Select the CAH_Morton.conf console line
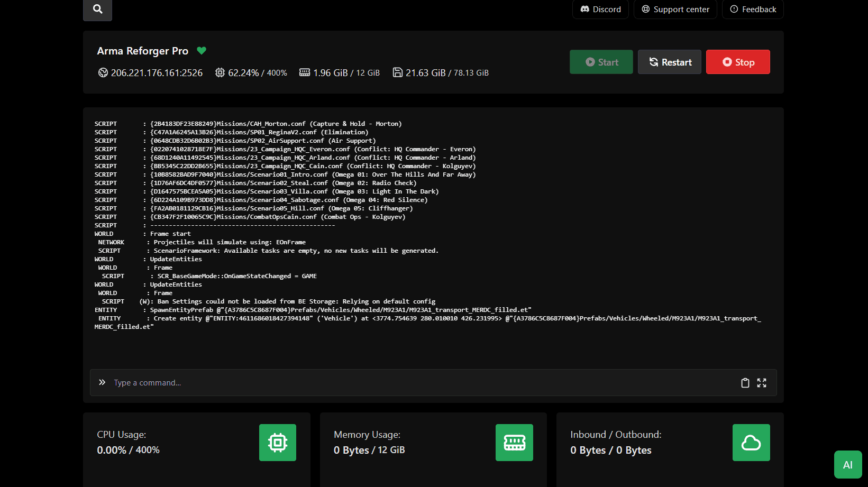 tap(248, 124)
